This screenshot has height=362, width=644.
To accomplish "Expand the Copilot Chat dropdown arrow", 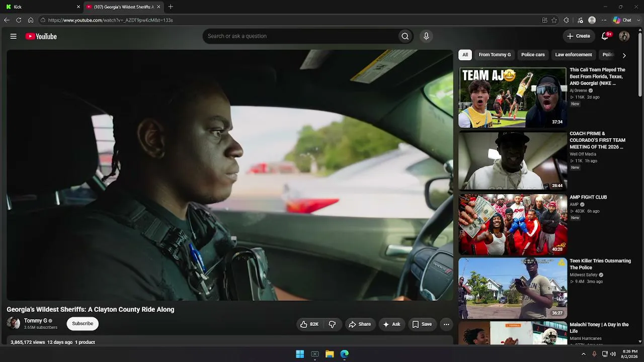I will [637, 20].
